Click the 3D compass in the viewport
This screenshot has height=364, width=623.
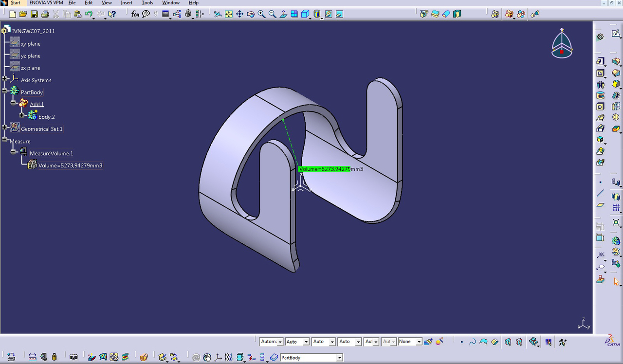click(x=562, y=43)
